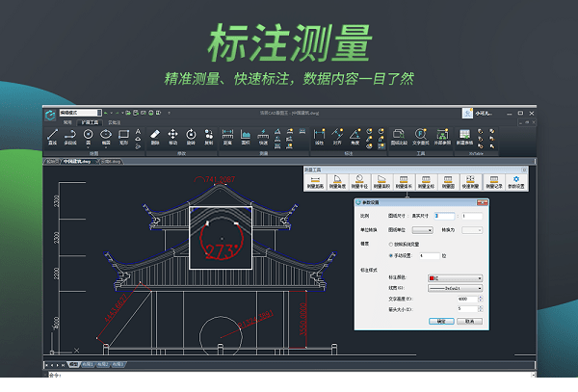The height and width of the screenshot is (392, 578).
Task: Open the edit mode dropdown in title bar
Action: click(80, 113)
